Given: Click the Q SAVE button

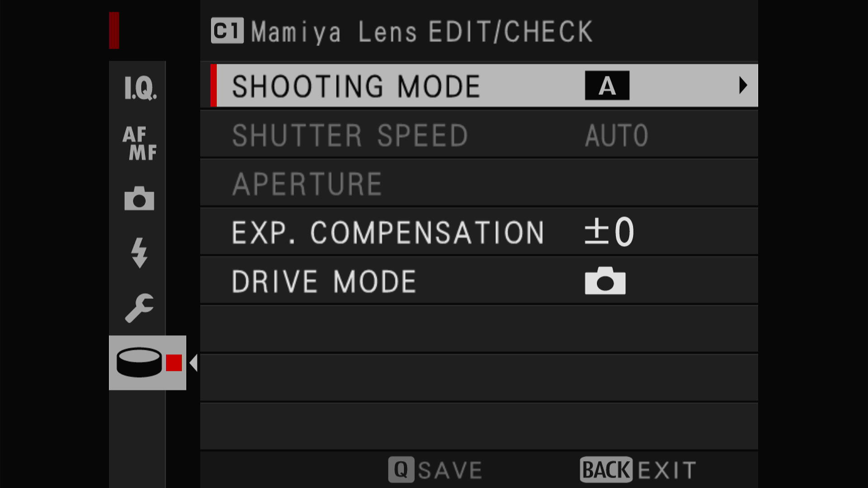Looking at the screenshot, I should 435,470.
